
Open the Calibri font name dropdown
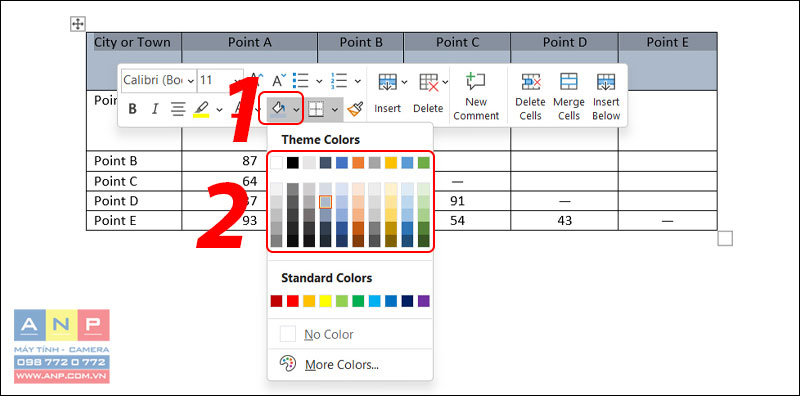pyautogui.click(x=159, y=80)
